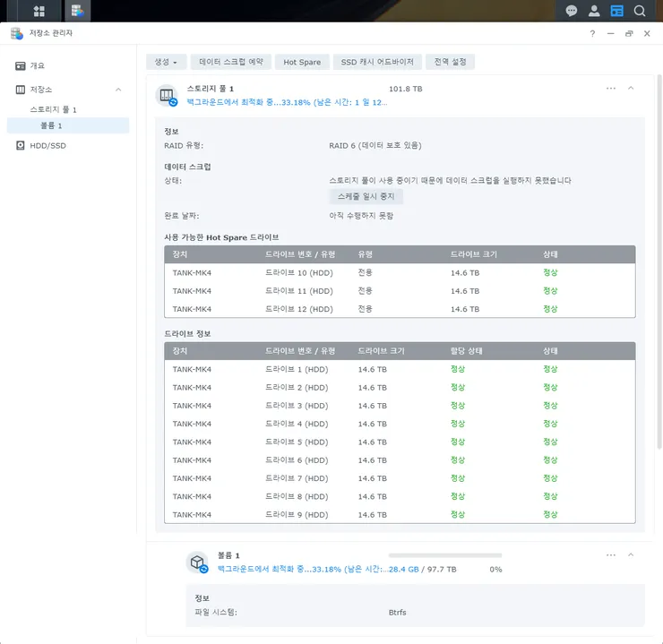The height and width of the screenshot is (644, 663).
Task: Open the widgets panel icon
Action: pos(617,11)
